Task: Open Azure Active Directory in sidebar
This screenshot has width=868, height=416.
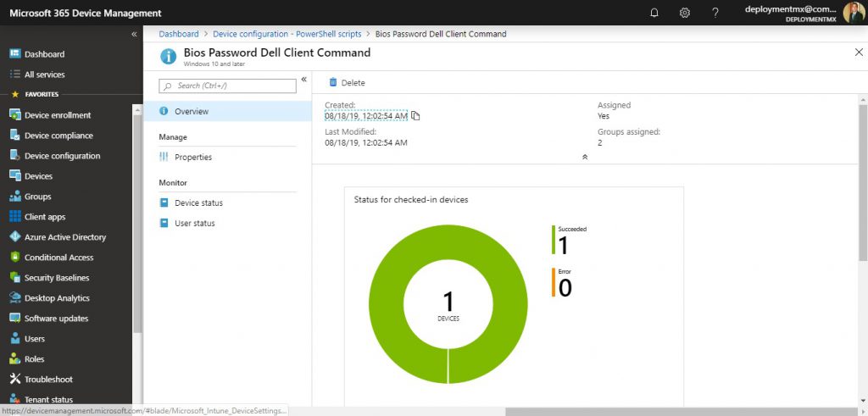Action: 64,237
